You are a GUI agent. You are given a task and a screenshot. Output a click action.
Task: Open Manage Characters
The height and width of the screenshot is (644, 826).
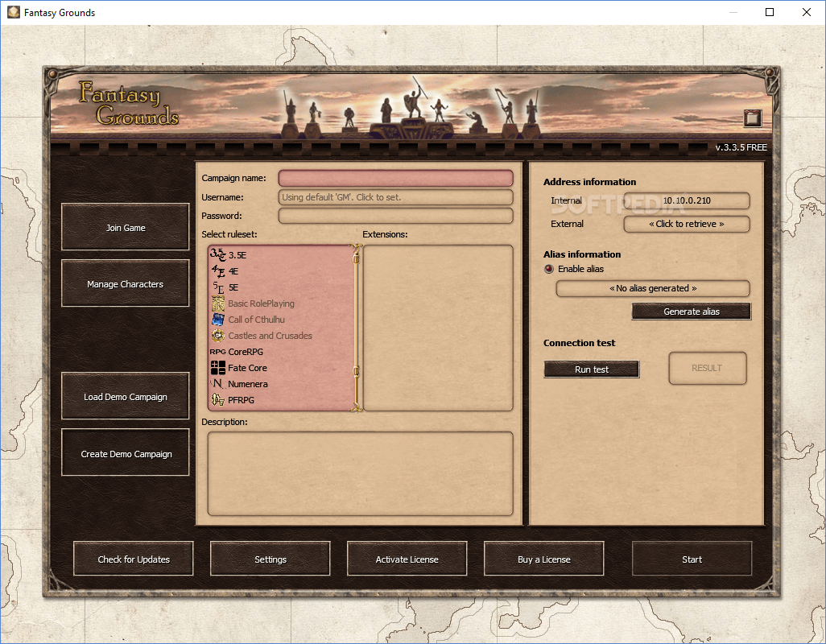[126, 284]
